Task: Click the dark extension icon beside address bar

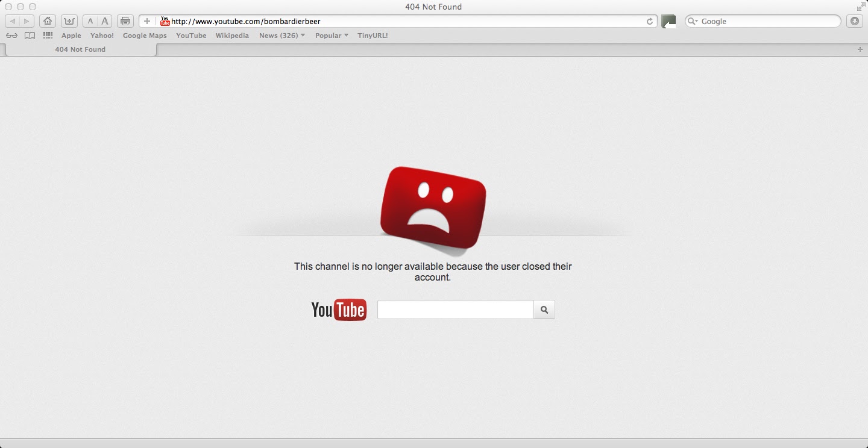Action: click(668, 22)
